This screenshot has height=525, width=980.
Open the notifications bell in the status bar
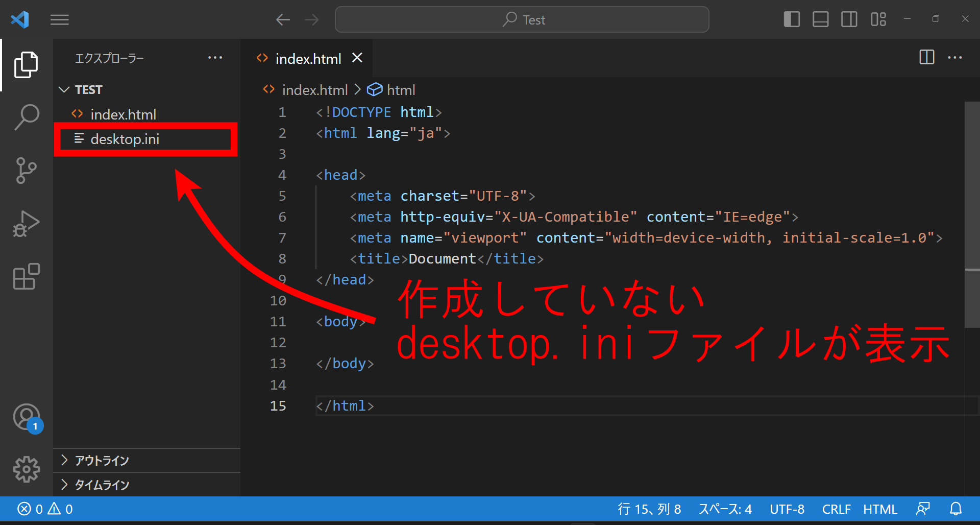[956, 509]
